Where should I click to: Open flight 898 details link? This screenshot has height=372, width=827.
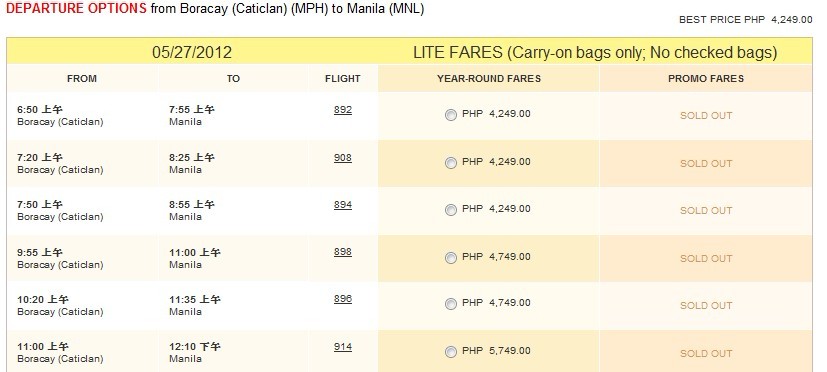pos(343,252)
